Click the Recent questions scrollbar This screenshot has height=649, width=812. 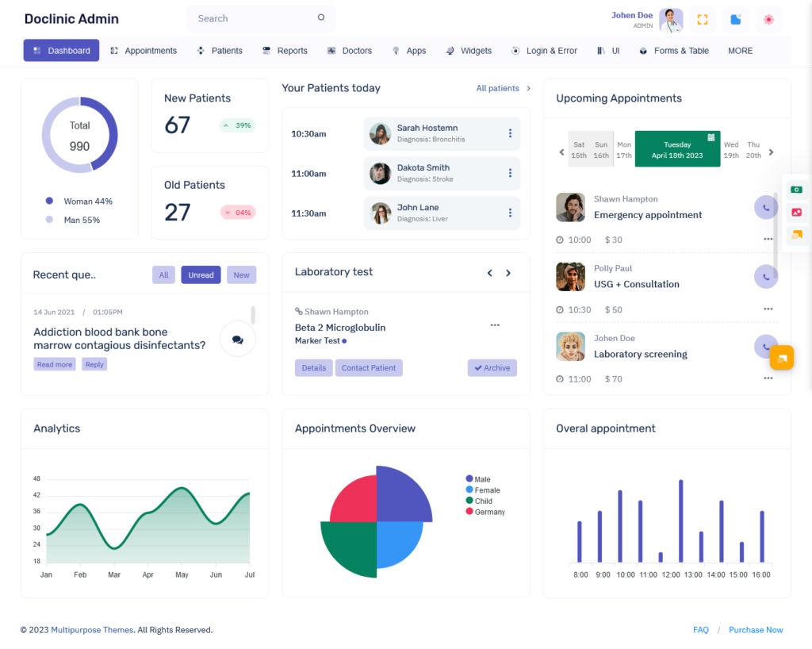[x=253, y=315]
